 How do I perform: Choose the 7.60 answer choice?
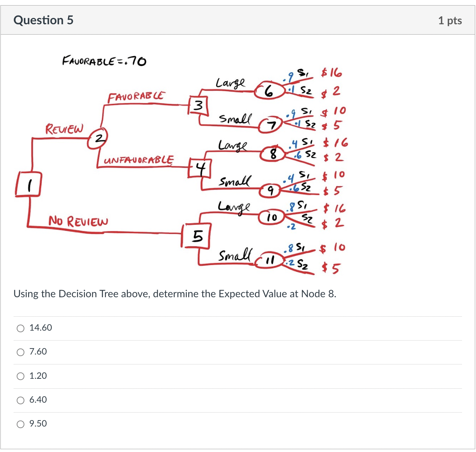[x=20, y=352]
